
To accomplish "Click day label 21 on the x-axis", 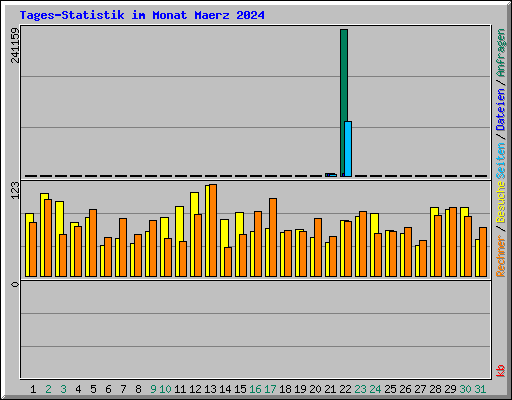I will pos(330,389).
